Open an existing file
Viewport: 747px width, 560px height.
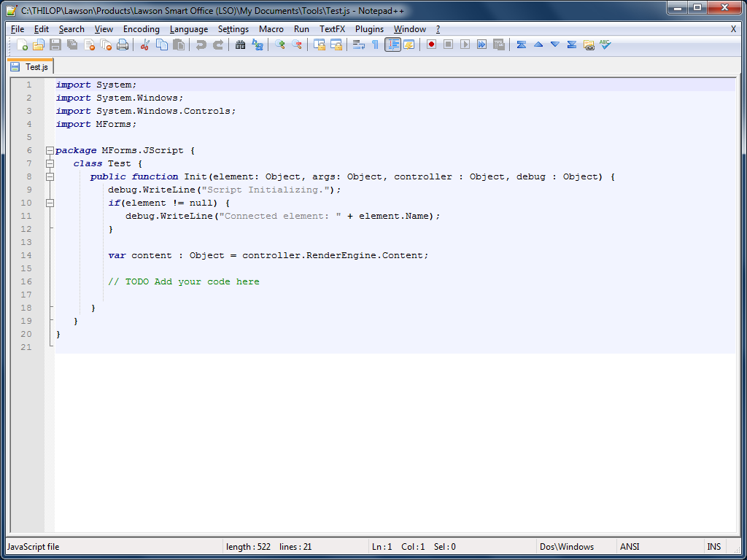(x=39, y=44)
